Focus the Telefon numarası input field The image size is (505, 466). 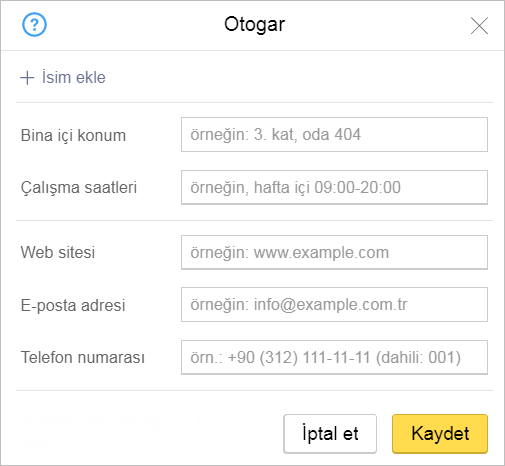[x=334, y=357]
